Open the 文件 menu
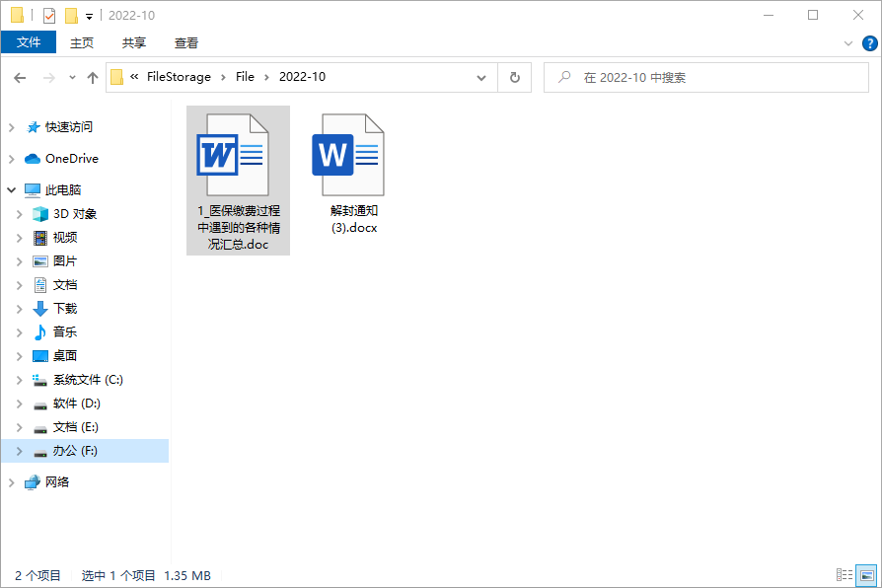The height and width of the screenshot is (588, 882). [30, 42]
